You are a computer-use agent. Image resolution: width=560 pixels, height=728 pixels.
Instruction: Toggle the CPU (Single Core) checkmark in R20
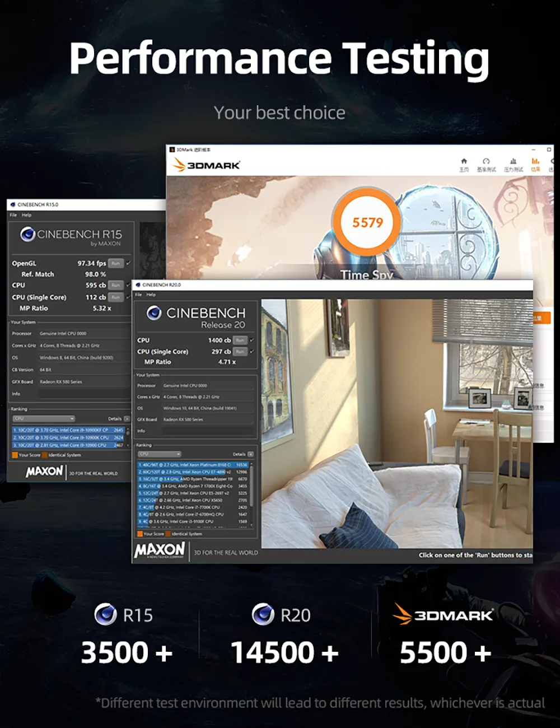(251, 351)
